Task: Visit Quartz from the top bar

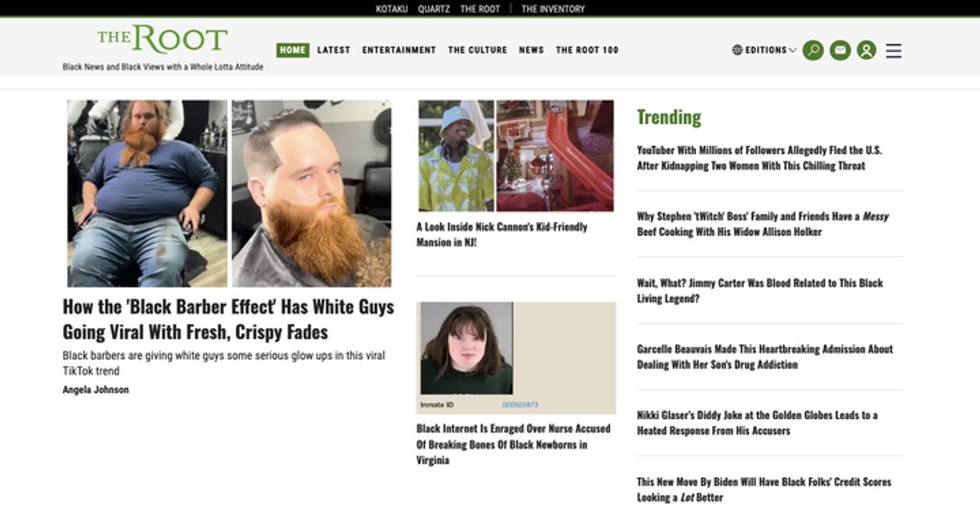Action: coord(434,9)
